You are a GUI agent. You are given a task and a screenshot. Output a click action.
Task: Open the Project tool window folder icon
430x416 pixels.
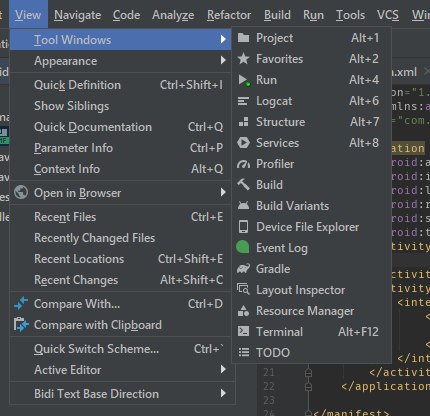point(243,38)
